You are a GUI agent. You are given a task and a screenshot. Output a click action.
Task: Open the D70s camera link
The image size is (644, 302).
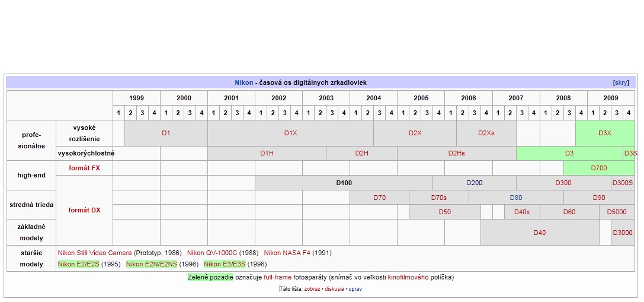(x=438, y=198)
